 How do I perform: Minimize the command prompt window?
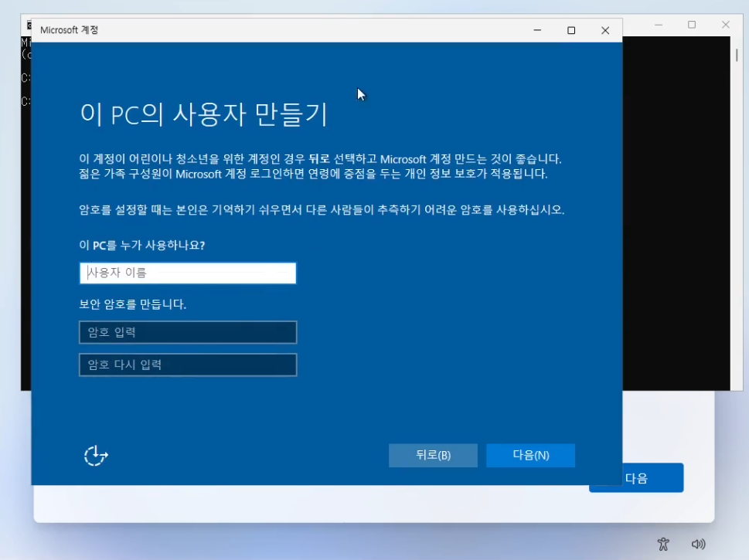point(659,25)
